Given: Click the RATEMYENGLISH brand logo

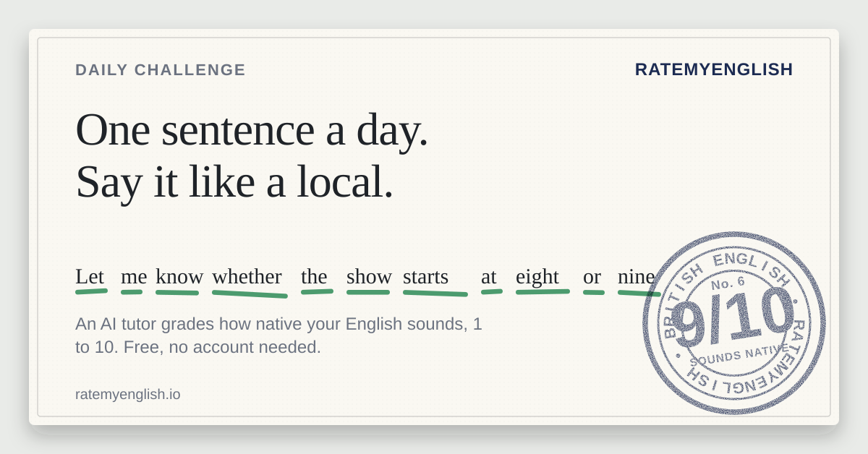Looking at the screenshot, I should (714, 69).
